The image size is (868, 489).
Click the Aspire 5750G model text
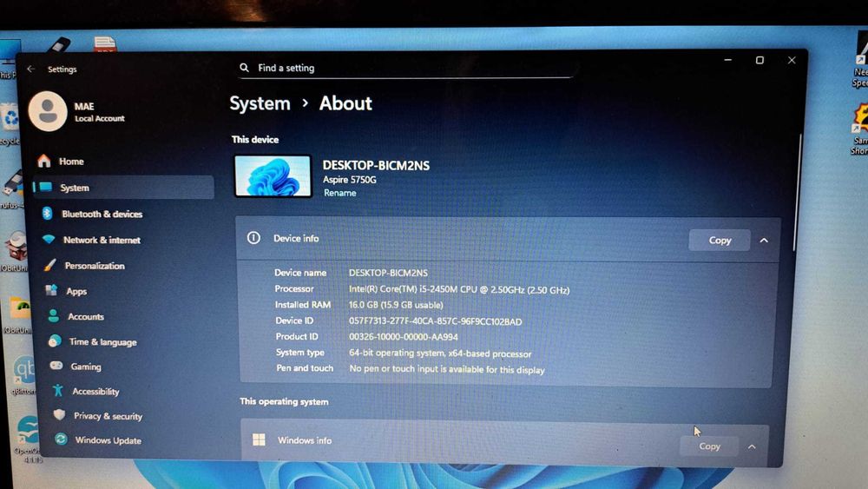pyautogui.click(x=349, y=180)
